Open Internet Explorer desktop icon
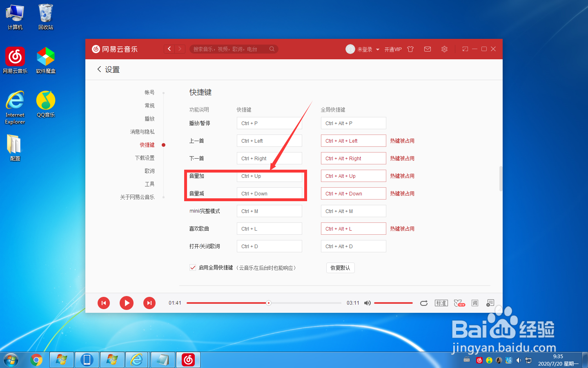Viewport: 588px width, 368px height. pyautogui.click(x=15, y=107)
